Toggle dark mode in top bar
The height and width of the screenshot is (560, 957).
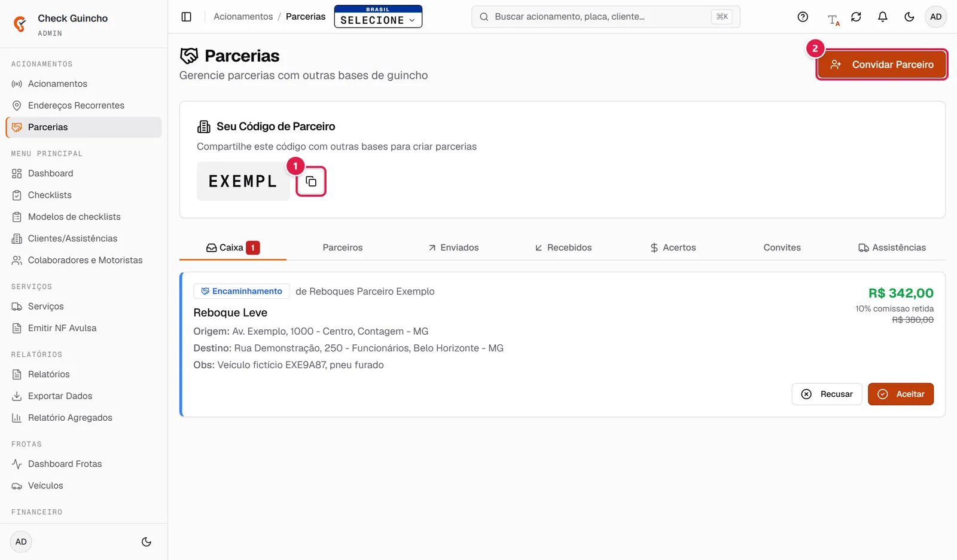[x=909, y=17]
